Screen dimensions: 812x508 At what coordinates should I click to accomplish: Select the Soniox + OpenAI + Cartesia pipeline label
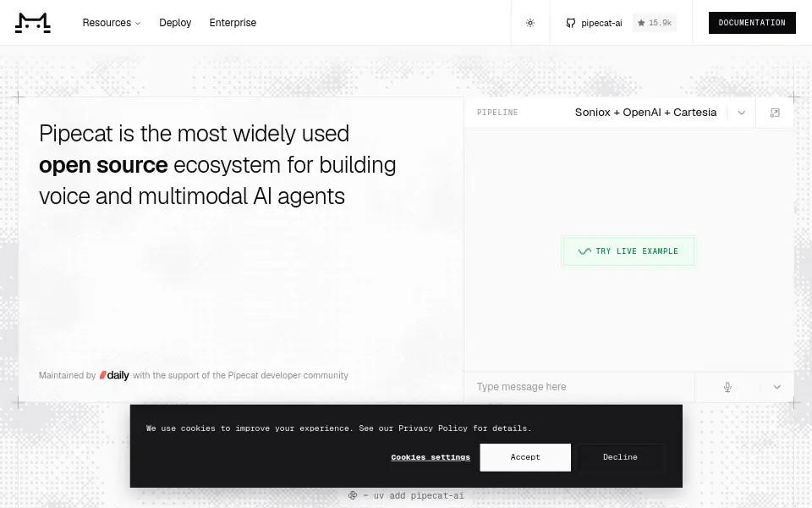[x=645, y=113]
